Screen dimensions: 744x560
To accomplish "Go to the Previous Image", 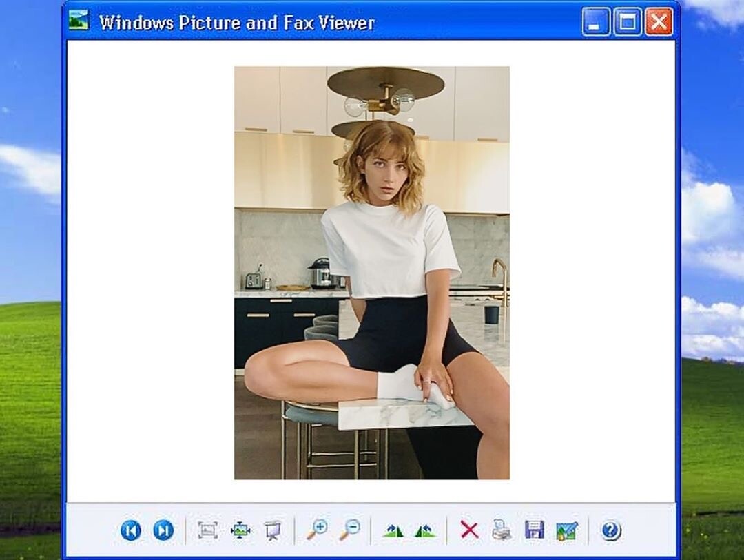I will (131, 530).
